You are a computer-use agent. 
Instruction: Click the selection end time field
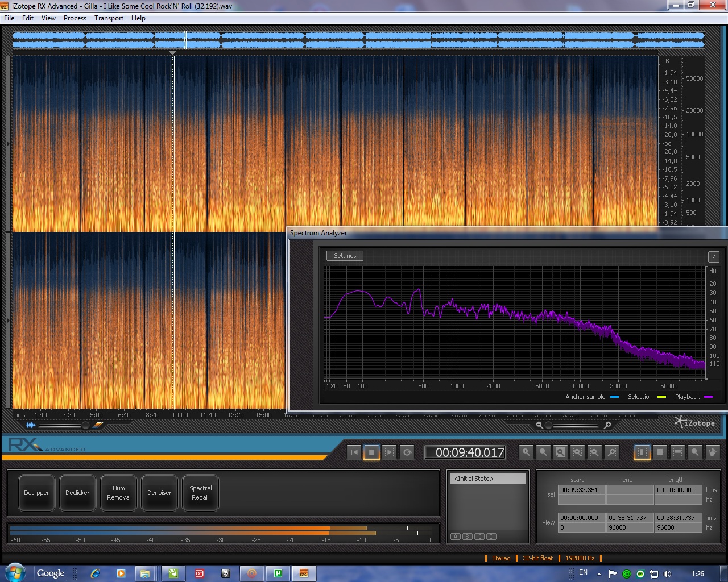click(630, 490)
